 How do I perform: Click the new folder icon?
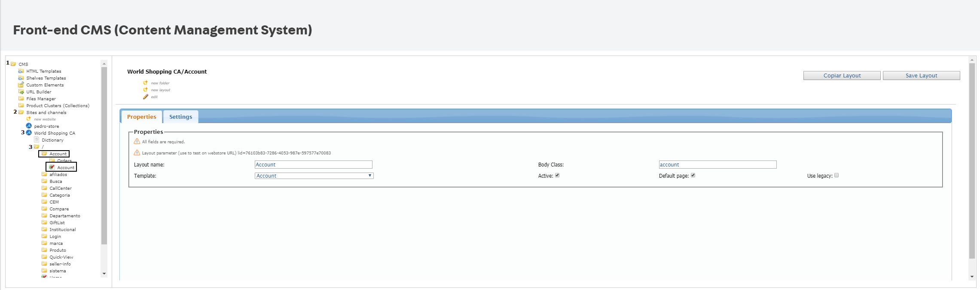tap(146, 83)
